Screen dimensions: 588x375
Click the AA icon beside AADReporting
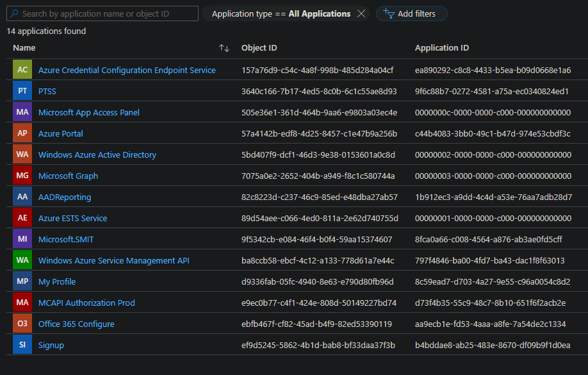tap(22, 197)
